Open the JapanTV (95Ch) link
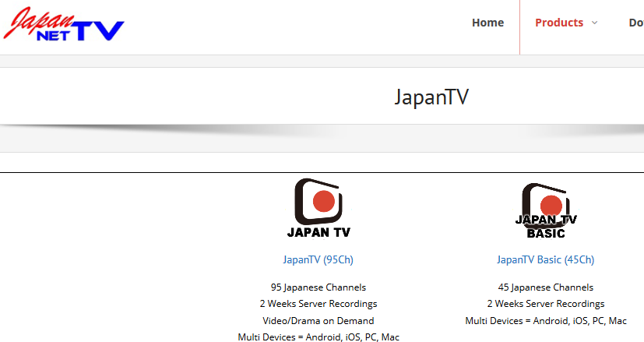This screenshot has width=644, height=342. pos(318,259)
